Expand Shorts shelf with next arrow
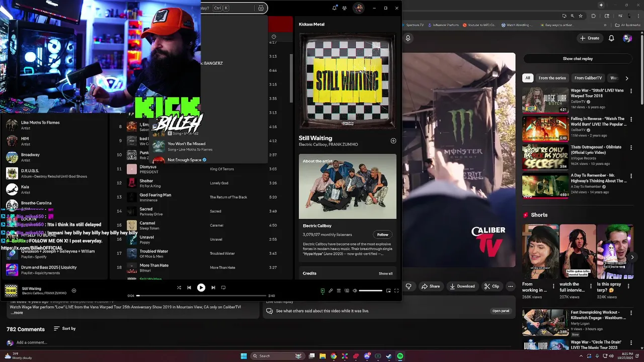Image resolution: width=644 pixels, height=362 pixels. pyautogui.click(x=632, y=257)
